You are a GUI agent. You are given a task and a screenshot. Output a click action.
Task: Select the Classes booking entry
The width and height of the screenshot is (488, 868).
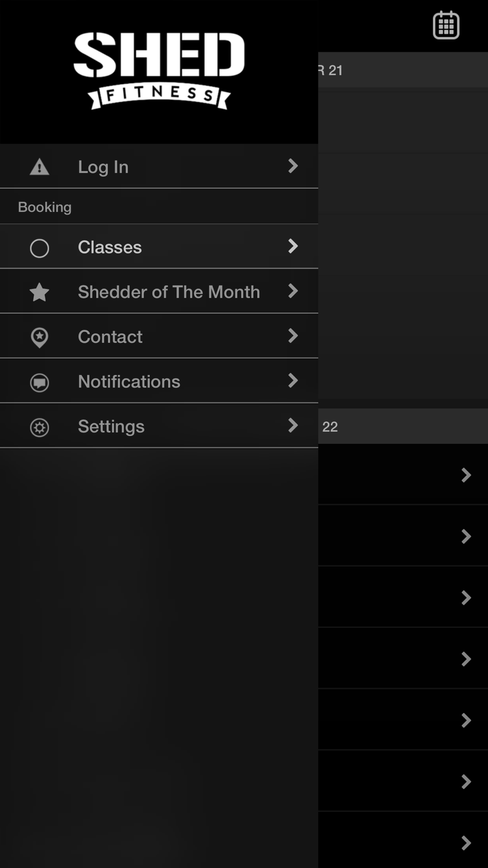point(159,247)
